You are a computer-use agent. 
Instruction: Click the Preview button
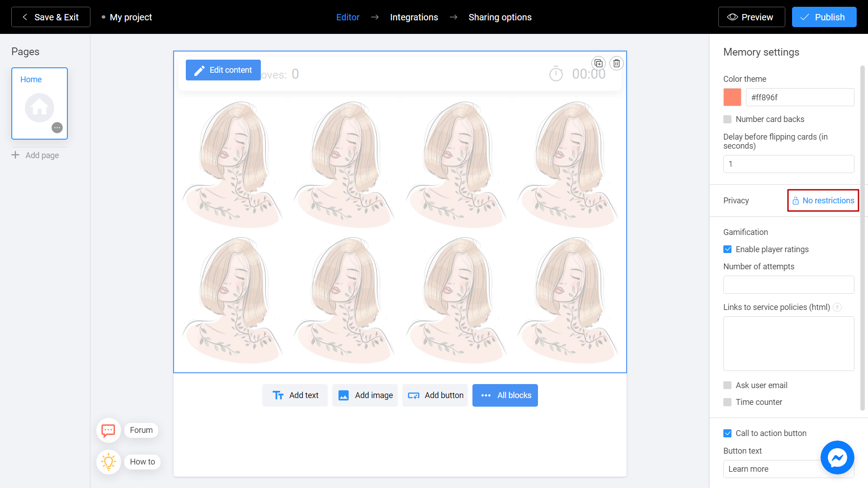[750, 17]
